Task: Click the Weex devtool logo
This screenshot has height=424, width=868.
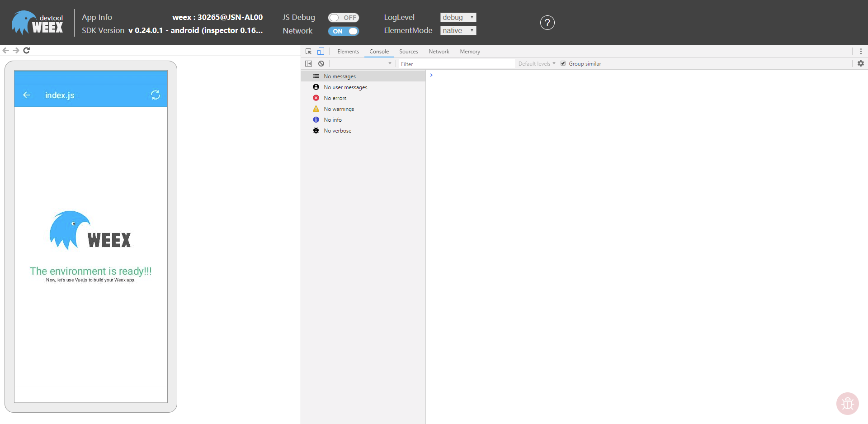Action: click(38, 23)
